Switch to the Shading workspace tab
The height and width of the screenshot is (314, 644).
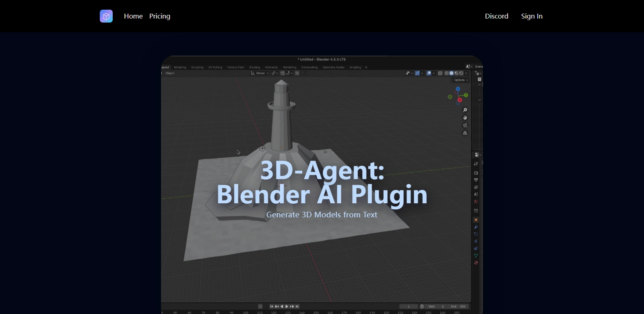(x=255, y=67)
